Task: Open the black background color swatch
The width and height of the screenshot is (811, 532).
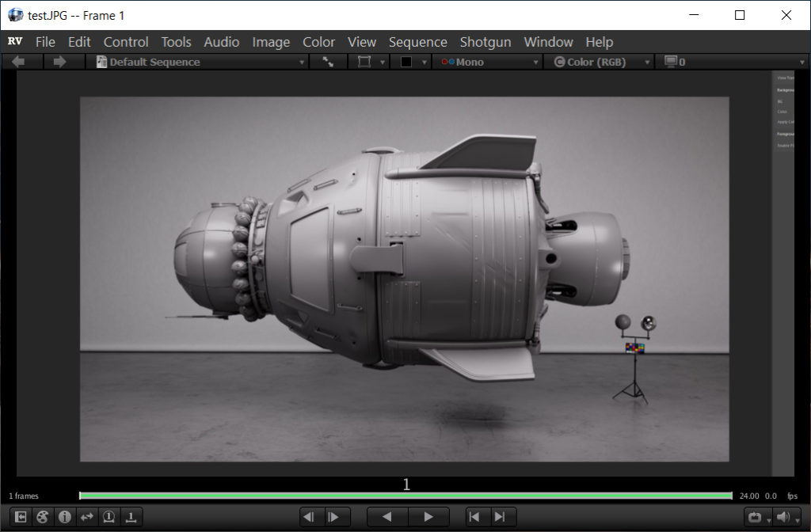Action: pyautogui.click(x=406, y=62)
